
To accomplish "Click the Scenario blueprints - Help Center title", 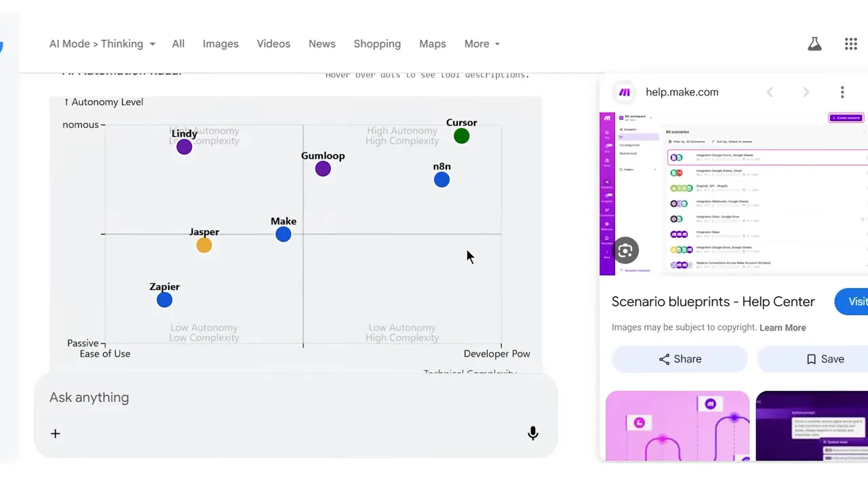I will coord(713,302).
